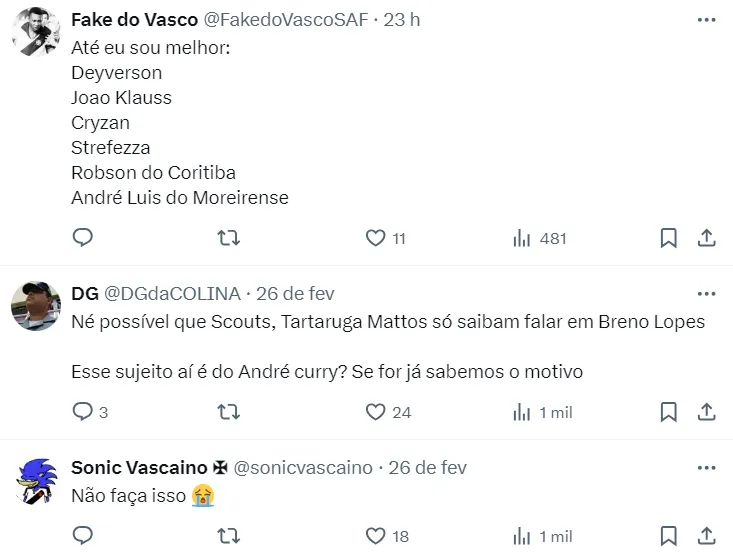
Task: Open @FakedoVascoSAF profile handle
Action: pyautogui.click(x=285, y=20)
